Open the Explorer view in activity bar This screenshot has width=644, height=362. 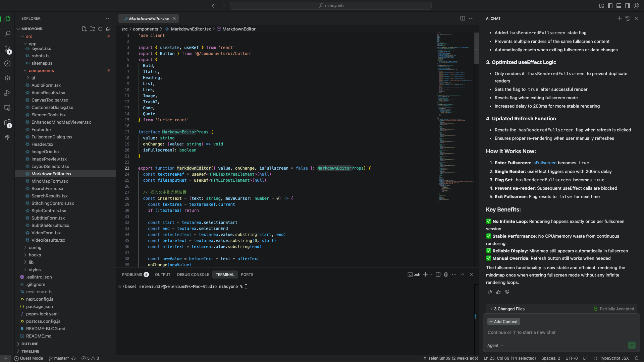click(7, 19)
